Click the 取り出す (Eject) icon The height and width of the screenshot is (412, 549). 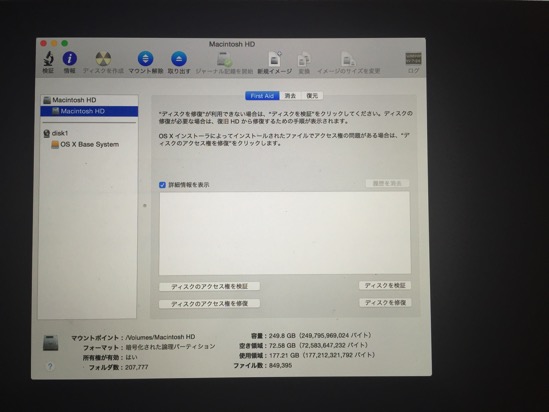(x=179, y=59)
